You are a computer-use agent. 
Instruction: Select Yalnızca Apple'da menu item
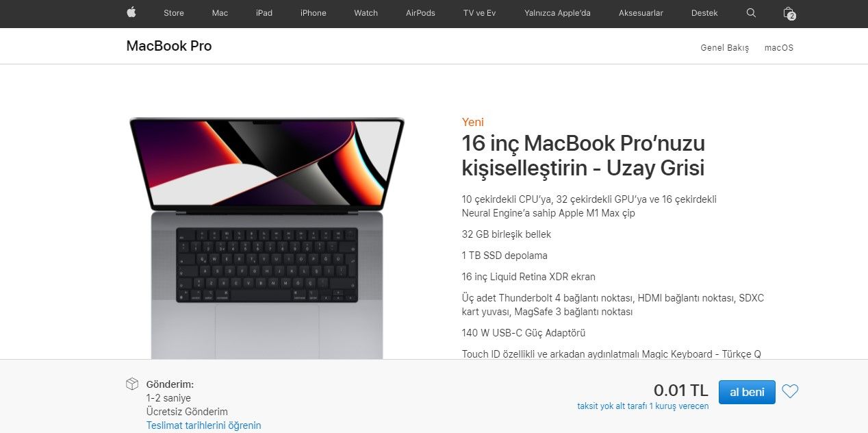557,13
